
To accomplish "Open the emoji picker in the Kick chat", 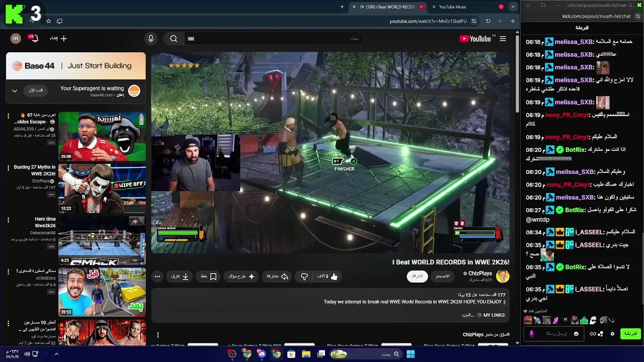I will 576,334.
